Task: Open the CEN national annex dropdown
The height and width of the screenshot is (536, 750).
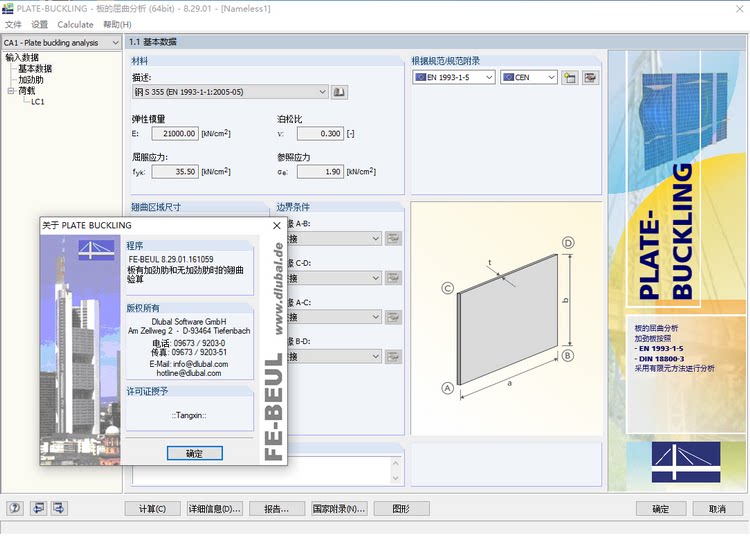Action: pos(529,77)
